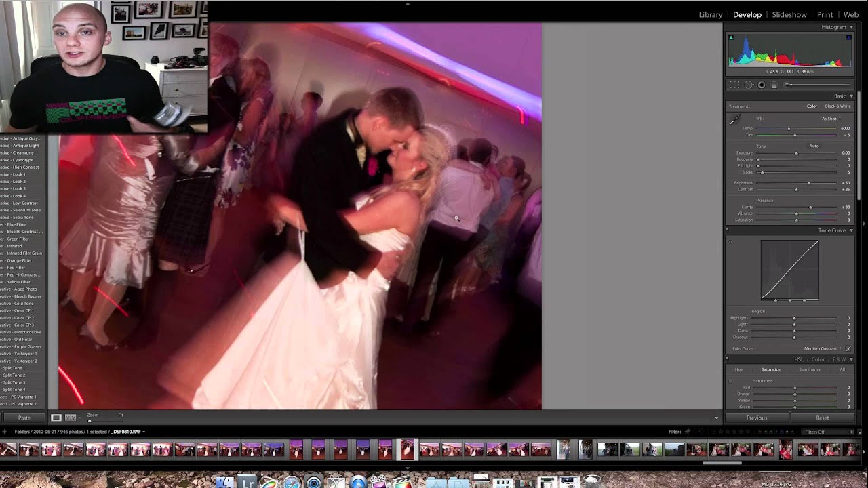Toggle shadow clipping indicator in histogram
Image resolution: width=868 pixels, height=488 pixels.
tap(732, 37)
